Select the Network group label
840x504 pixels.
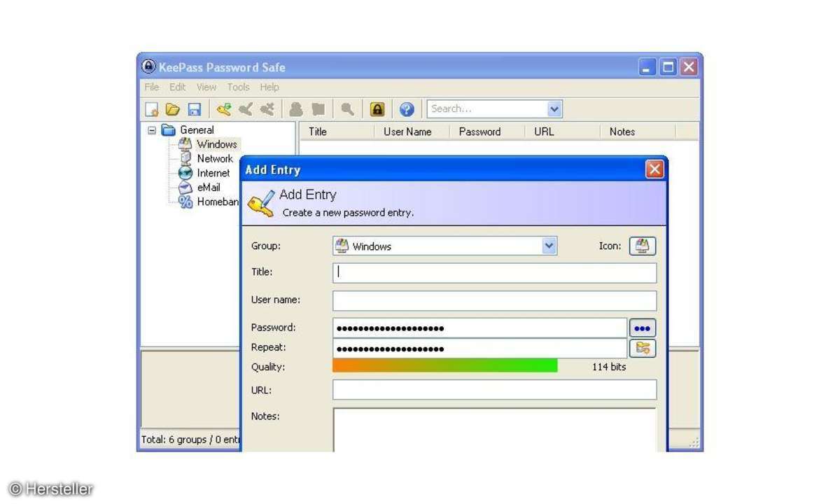[215, 159]
